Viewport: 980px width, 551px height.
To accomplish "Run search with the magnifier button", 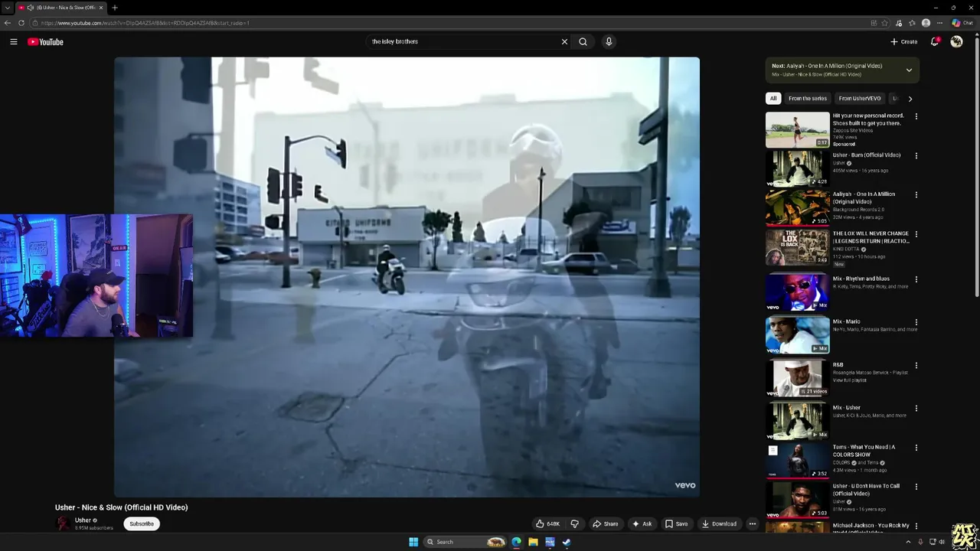I will point(583,42).
